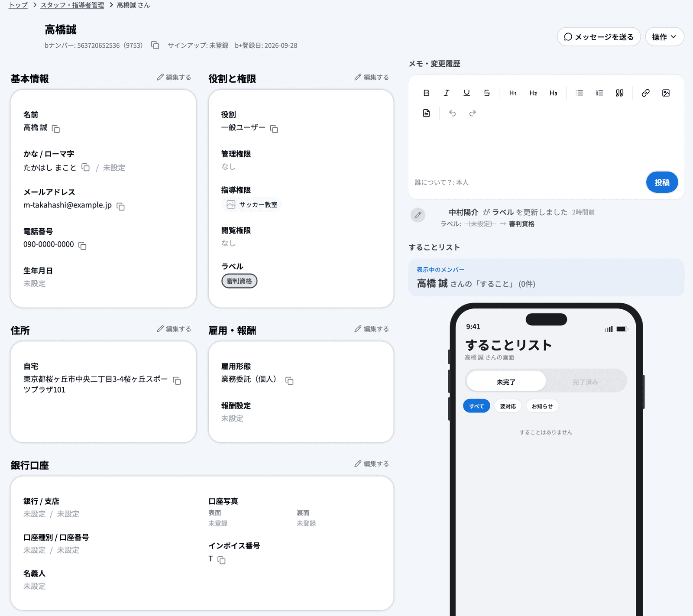Screen dimensions: 693x616
Task: Copy the name 高橋 誠
Action: pos(56,129)
